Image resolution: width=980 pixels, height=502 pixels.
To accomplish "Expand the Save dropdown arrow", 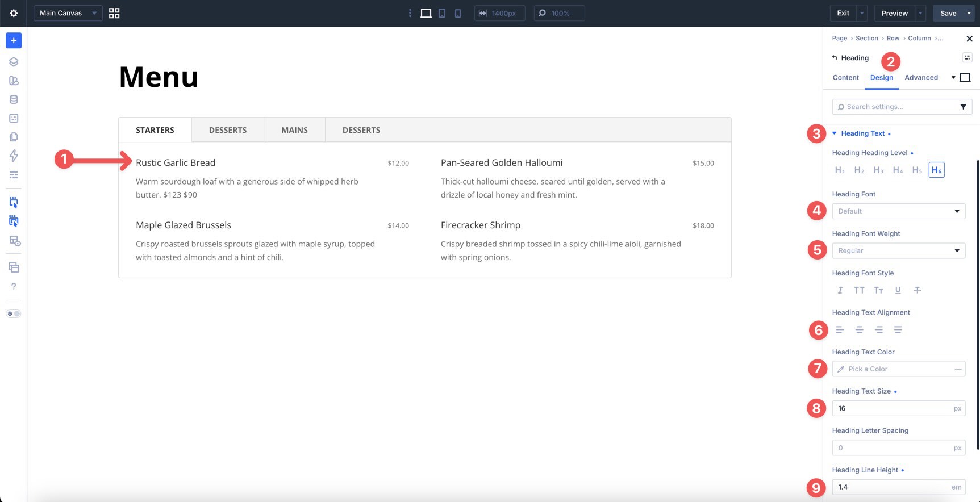I will click(969, 13).
